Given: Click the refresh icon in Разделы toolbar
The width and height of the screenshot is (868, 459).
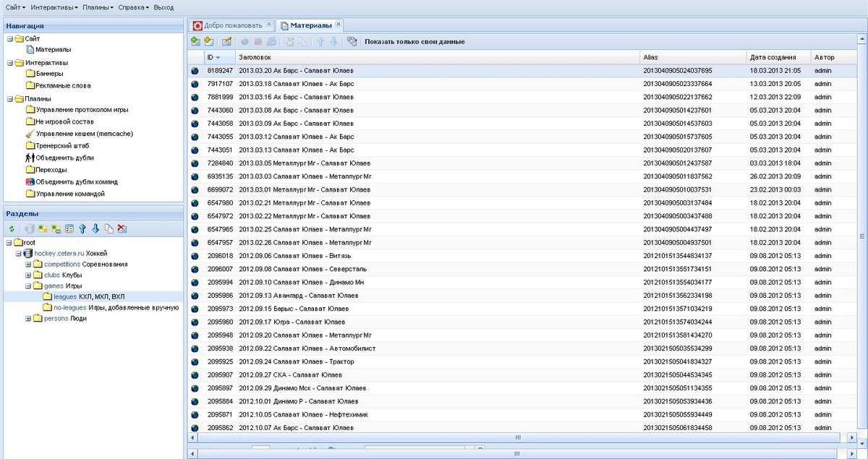Looking at the screenshot, I should click(12, 228).
